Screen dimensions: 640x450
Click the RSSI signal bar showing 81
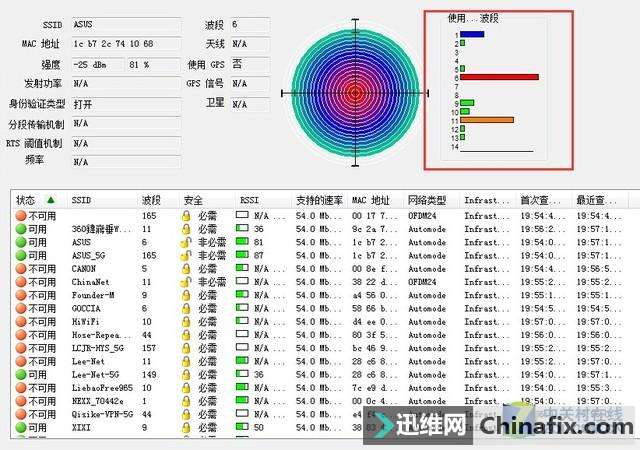(x=243, y=242)
